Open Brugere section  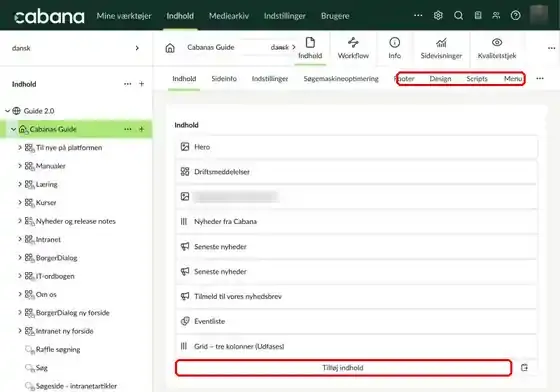click(335, 16)
